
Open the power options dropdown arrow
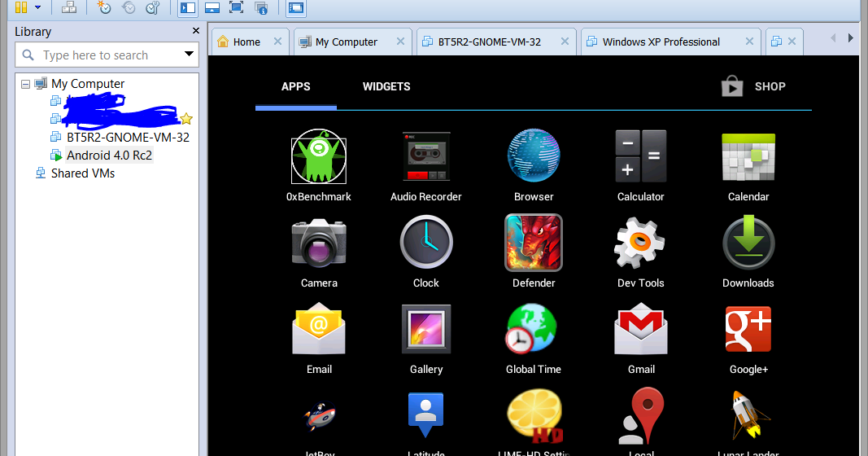(37, 8)
